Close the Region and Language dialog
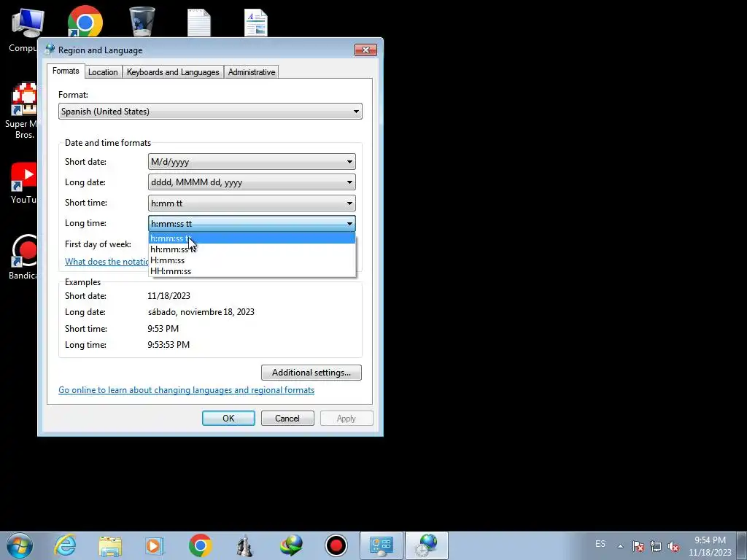 coord(365,50)
